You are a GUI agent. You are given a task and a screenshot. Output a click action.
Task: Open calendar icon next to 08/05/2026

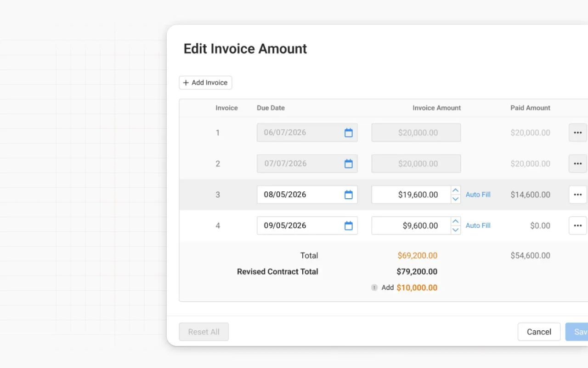(349, 195)
